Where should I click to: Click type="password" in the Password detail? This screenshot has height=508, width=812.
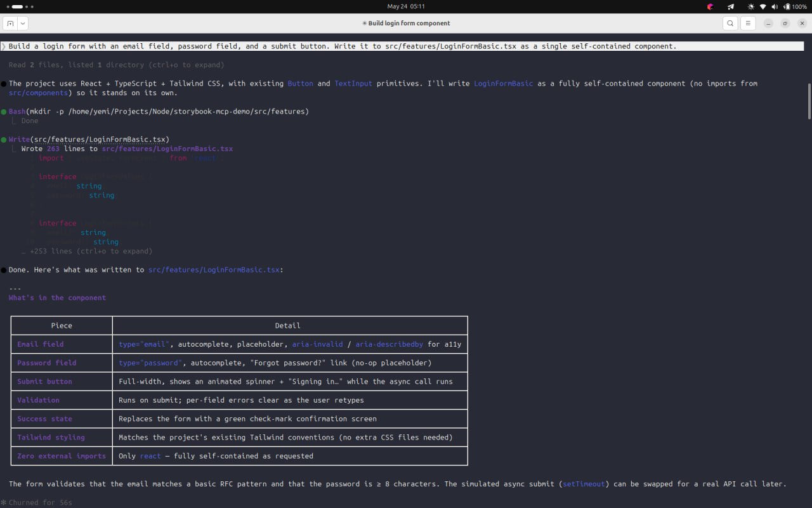[x=150, y=363]
